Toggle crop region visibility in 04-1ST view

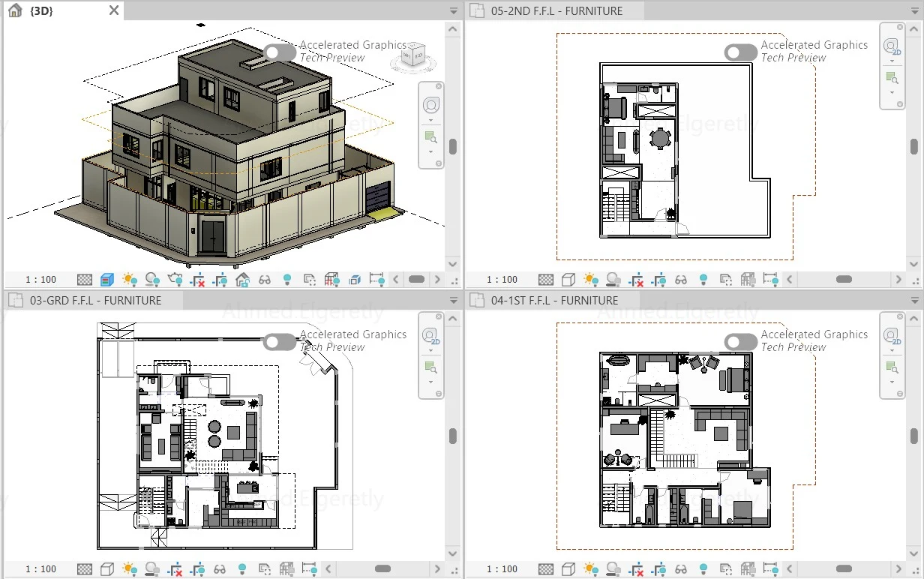click(x=658, y=569)
